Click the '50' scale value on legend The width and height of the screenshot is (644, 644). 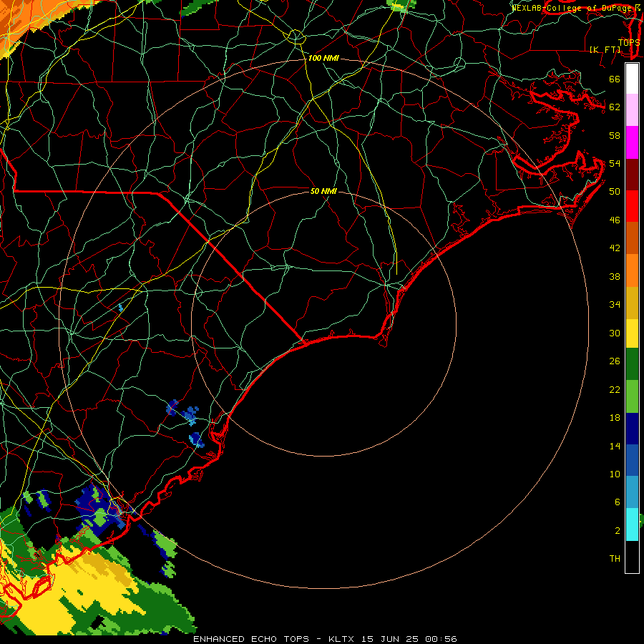pyautogui.click(x=615, y=192)
